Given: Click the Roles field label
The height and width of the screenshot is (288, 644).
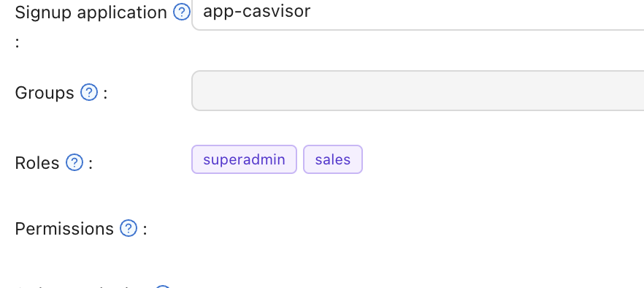Looking at the screenshot, I should [37, 163].
